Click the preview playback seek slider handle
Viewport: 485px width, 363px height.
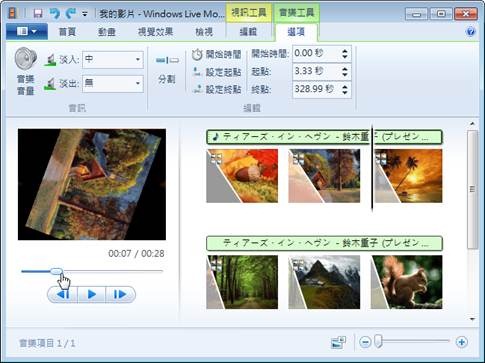(x=57, y=271)
